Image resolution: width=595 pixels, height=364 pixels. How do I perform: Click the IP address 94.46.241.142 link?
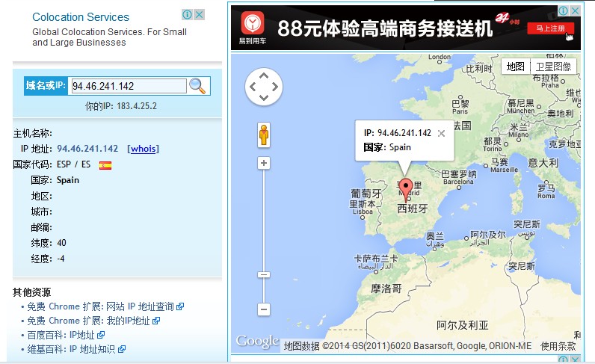pyautogui.click(x=87, y=149)
